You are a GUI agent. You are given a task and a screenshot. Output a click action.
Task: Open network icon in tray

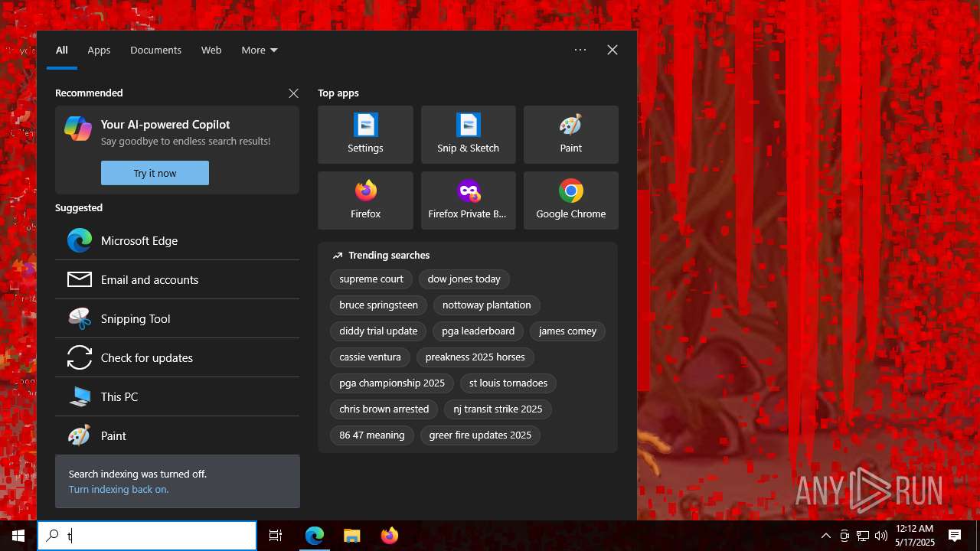pos(863,536)
